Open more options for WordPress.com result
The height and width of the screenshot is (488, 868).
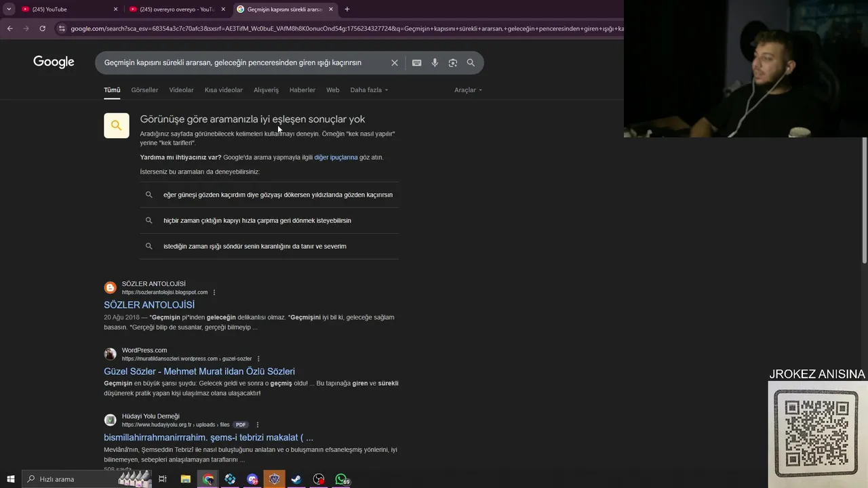258,359
